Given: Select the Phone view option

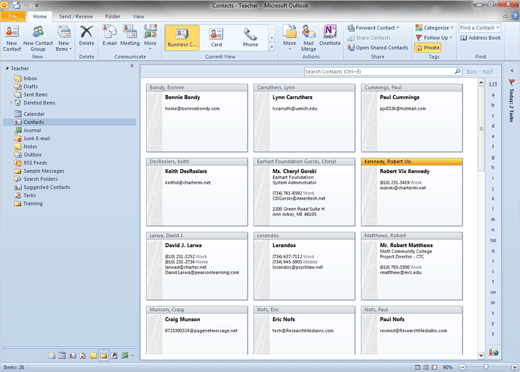Looking at the screenshot, I should [250, 38].
